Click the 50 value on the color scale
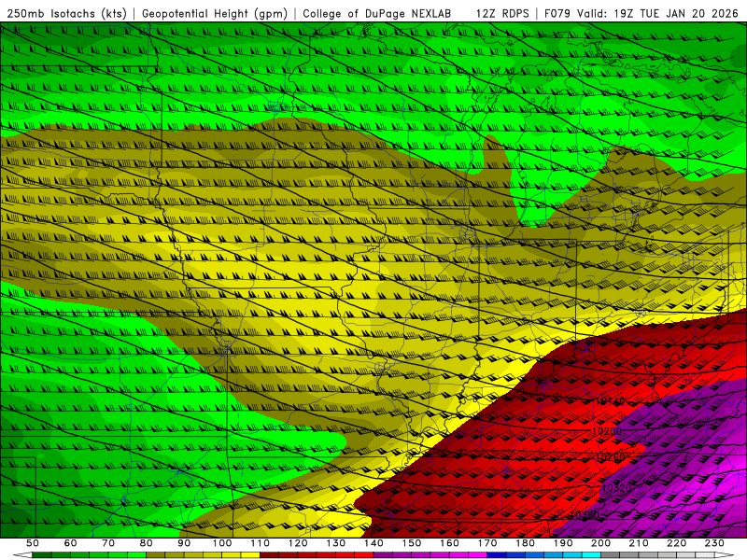 (33, 543)
